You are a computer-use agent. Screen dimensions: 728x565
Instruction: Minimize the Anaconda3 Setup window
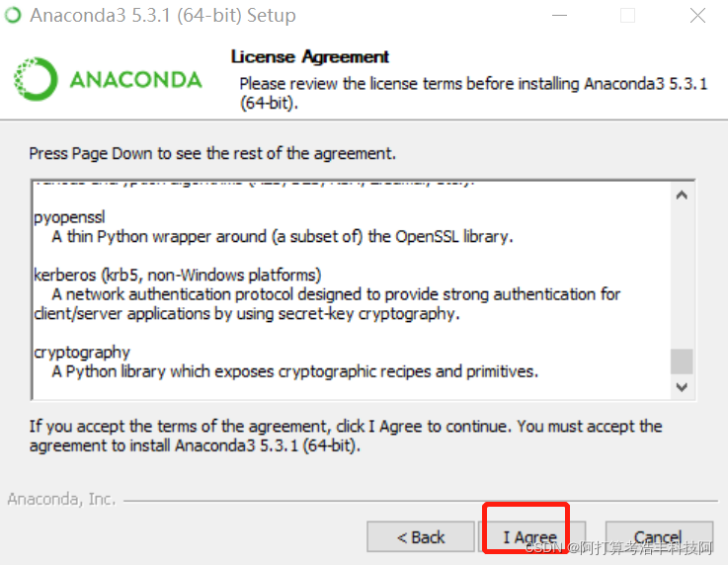559,16
